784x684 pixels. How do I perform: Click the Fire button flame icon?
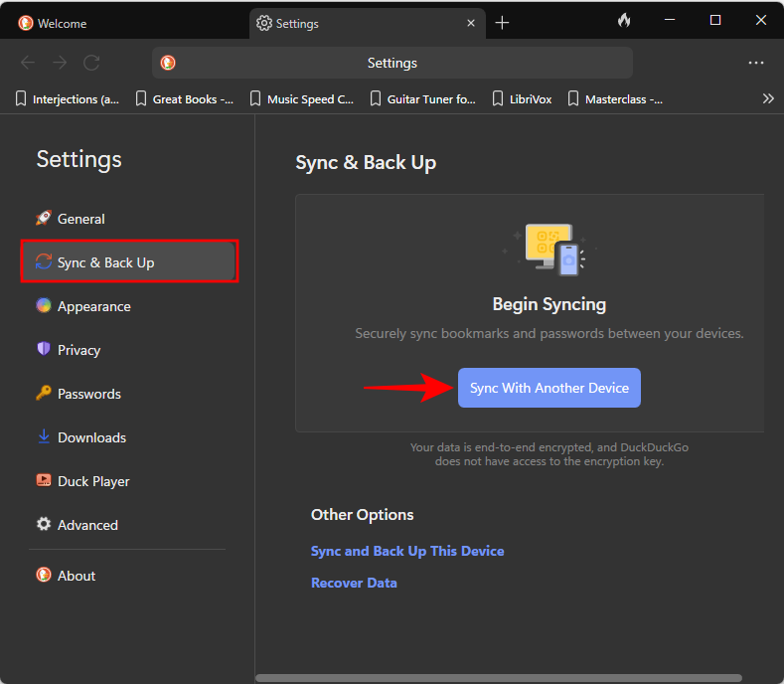click(623, 21)
